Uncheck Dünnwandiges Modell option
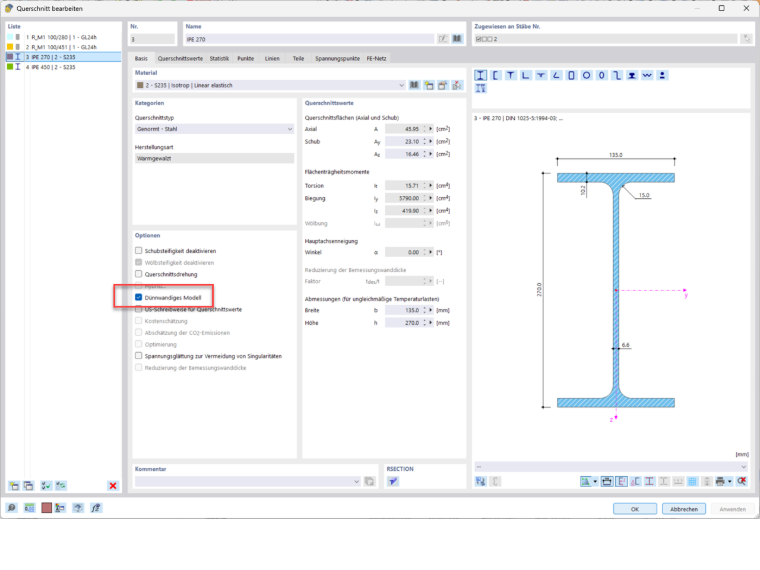Screen dimensions: 760x570 (139, 297)
